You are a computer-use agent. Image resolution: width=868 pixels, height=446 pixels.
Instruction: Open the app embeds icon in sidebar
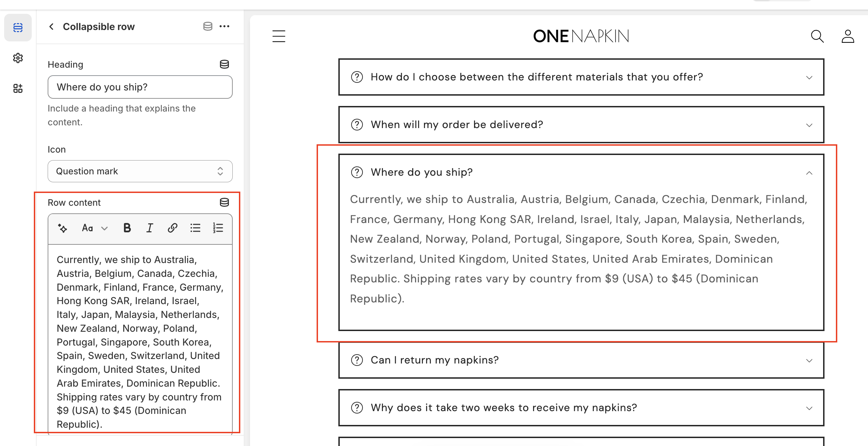[18, 88]
